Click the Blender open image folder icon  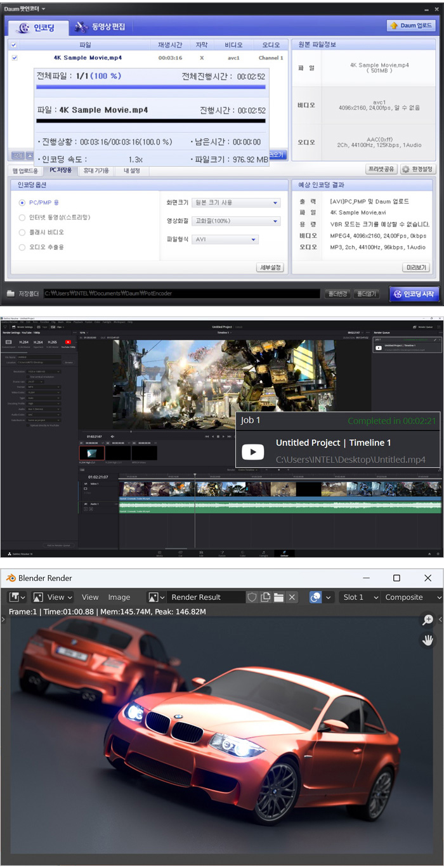click(x=278, y=597)
